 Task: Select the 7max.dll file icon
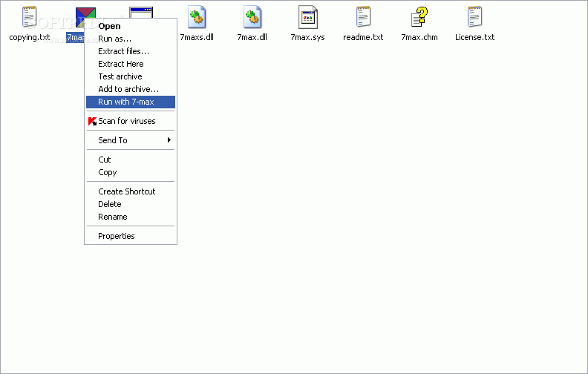pos(252,17)
